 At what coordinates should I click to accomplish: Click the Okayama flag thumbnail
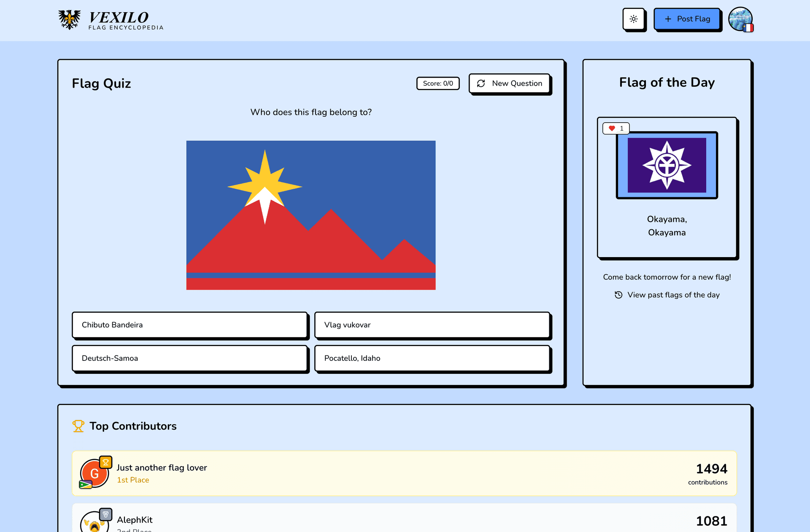667,165
